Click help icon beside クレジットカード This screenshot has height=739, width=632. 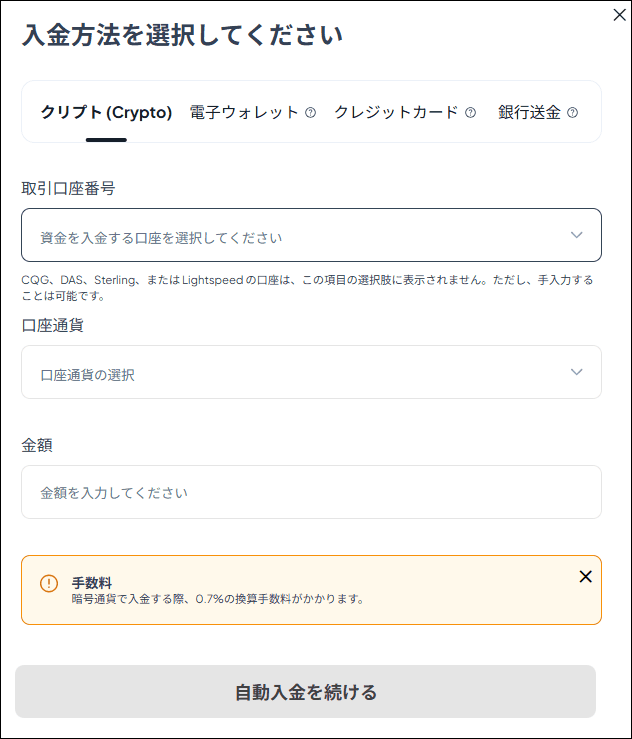pos(470,113)
